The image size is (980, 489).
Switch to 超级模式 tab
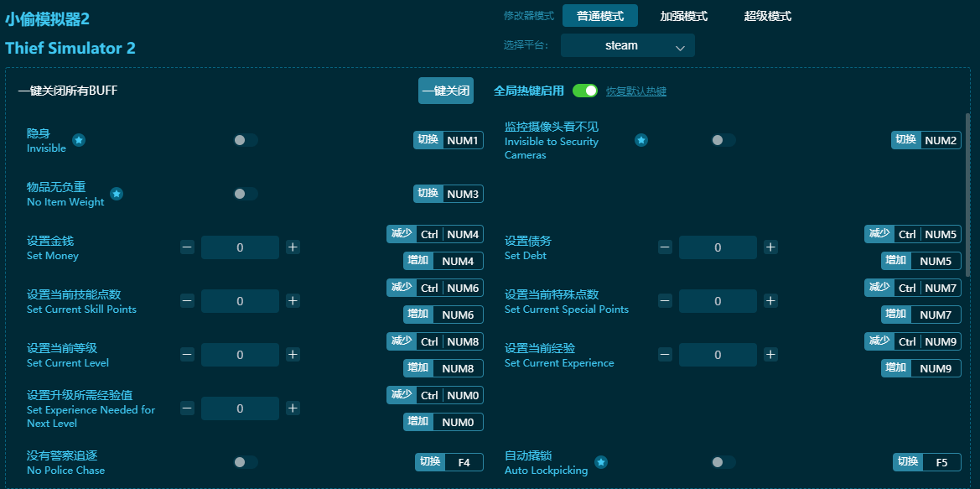(767, 16)
